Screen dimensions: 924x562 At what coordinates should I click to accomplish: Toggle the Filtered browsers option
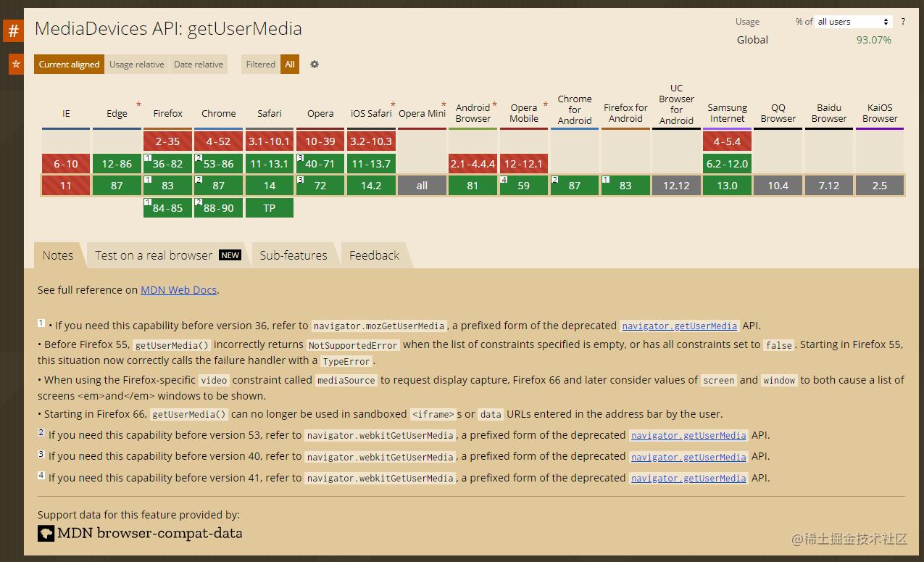pos(260,65)
